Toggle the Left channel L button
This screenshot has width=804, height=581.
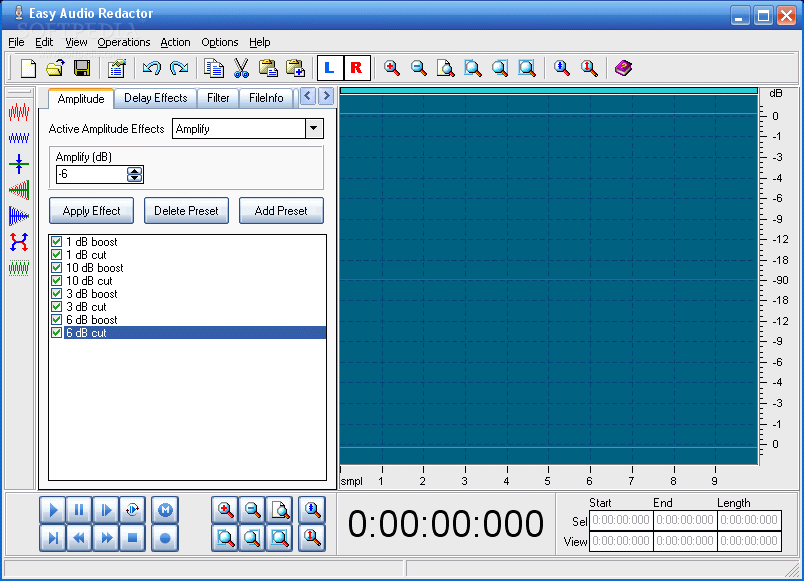click(x=330, y=68)
